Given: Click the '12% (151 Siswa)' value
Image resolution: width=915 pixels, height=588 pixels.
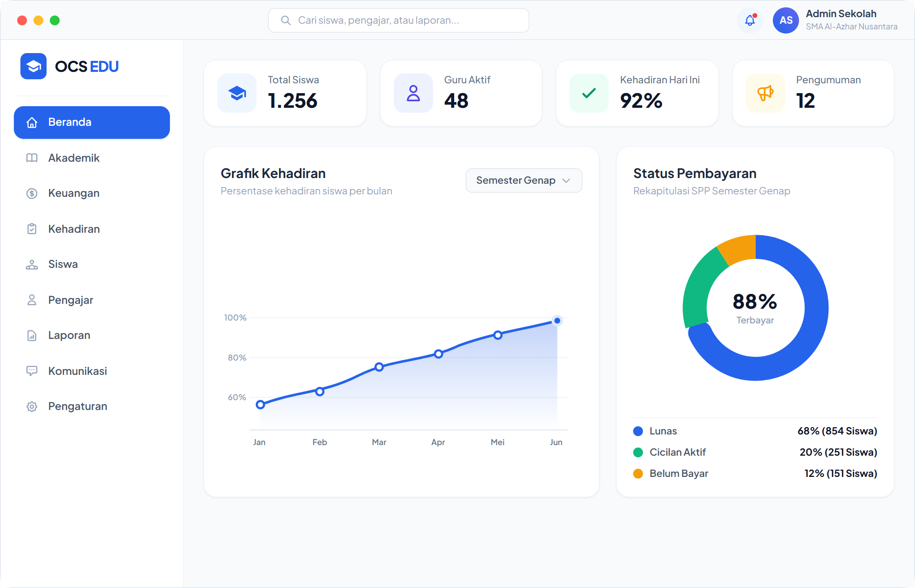Looking at the screenshot, I should [x=841, y=474].
